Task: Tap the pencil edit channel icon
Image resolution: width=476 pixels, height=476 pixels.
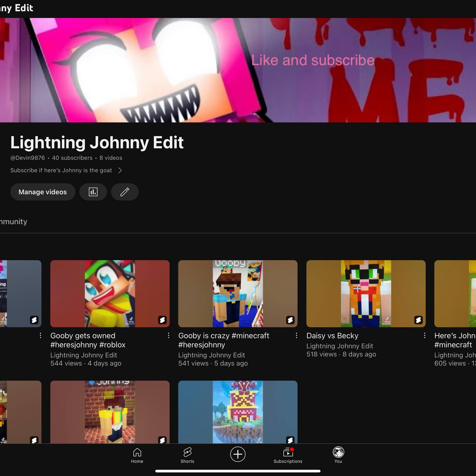Action: point(125,192)
